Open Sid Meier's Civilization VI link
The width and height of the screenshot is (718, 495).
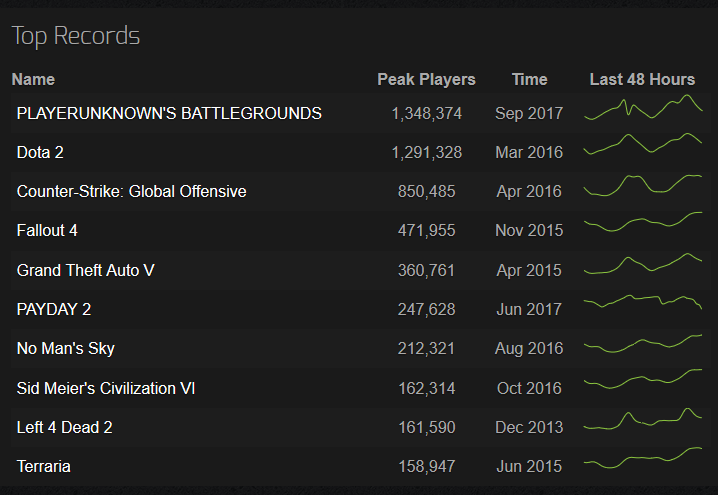coord(106,388)
